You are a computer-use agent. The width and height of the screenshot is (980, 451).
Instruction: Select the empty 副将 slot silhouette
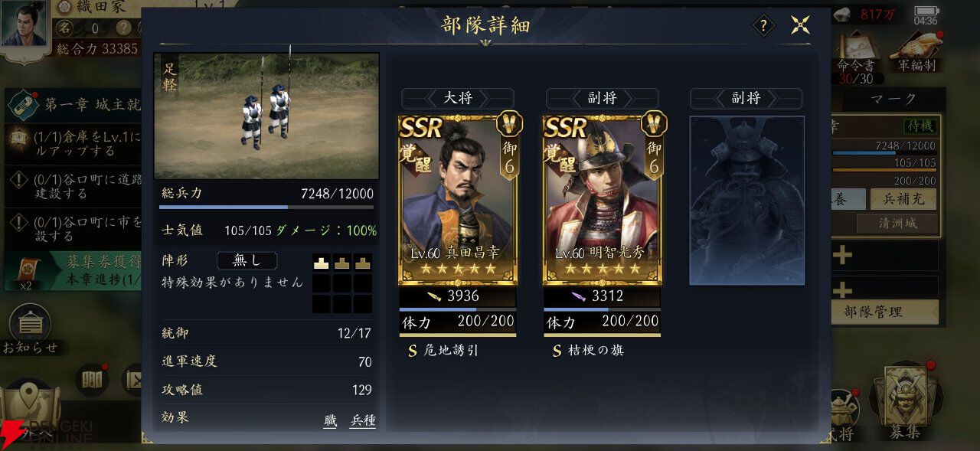tap(746, 201)
